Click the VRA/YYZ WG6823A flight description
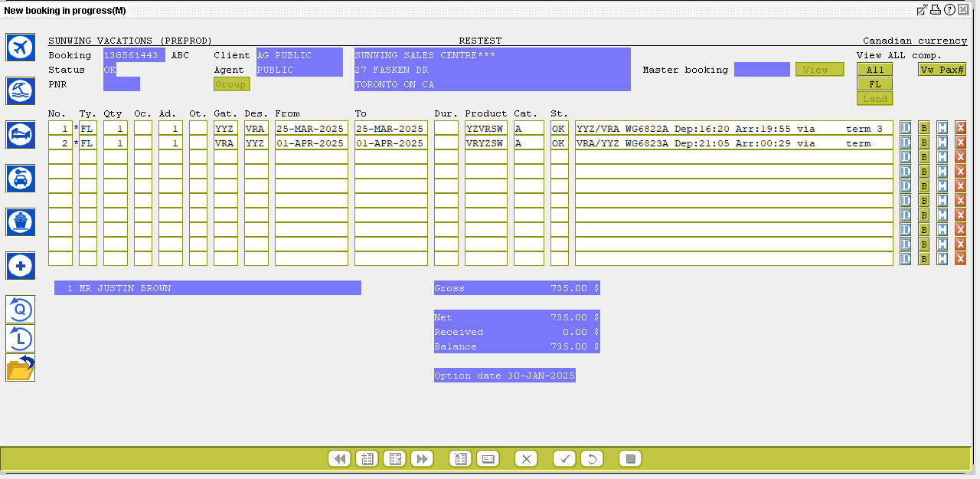Screen dimensions: 980x479 [734, 143]
